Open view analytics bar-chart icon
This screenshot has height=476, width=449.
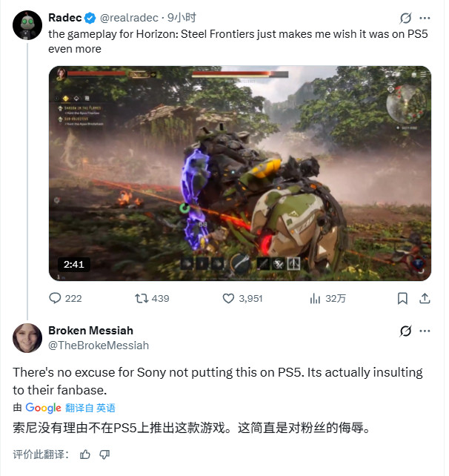click(x=315, y=298)
